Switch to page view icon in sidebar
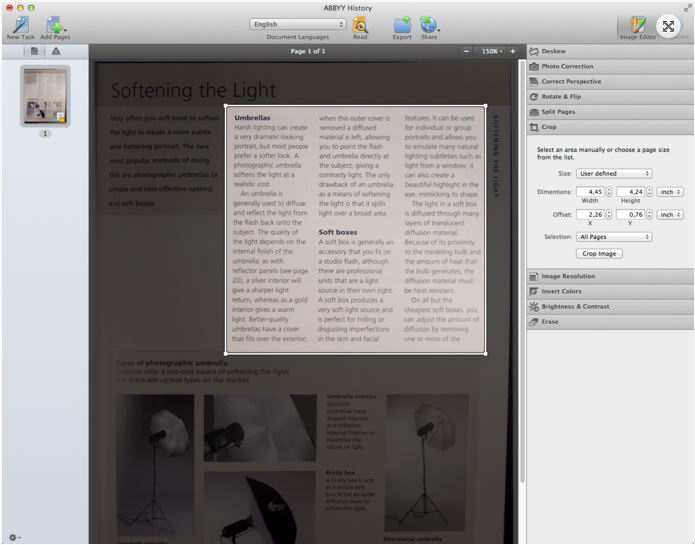695x545 pixels. pyautogui.click(x=34, y=51)
